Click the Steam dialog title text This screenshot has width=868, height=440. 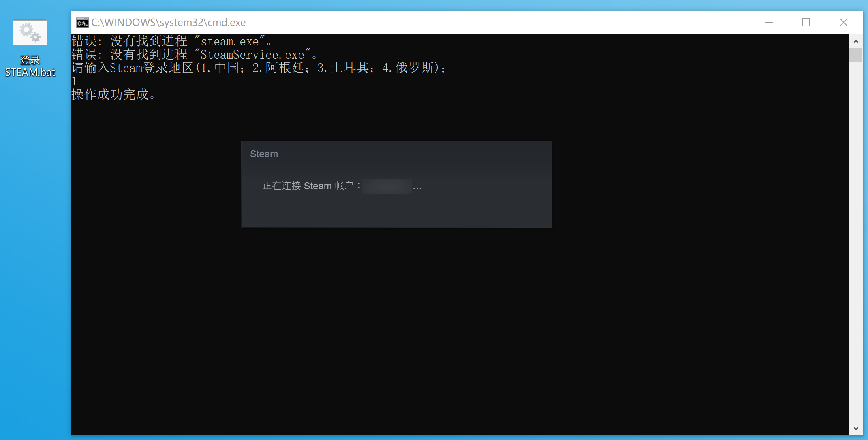click(264, 154)
